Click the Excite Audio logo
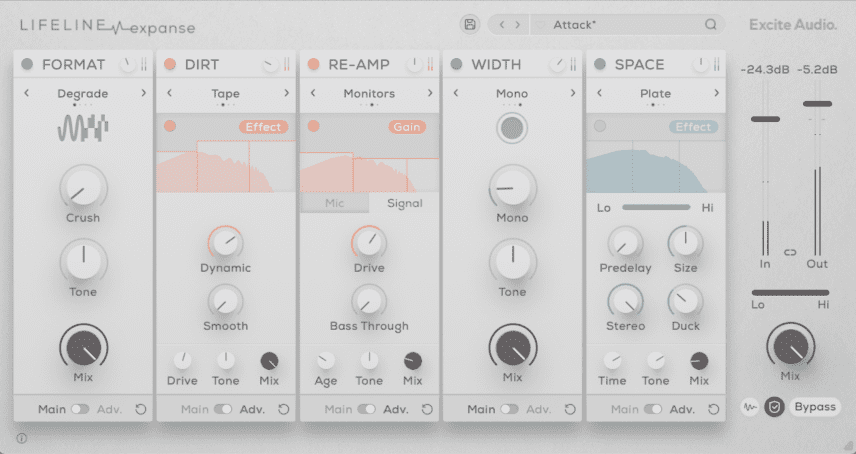856x454 pixels. pos(793,25)
